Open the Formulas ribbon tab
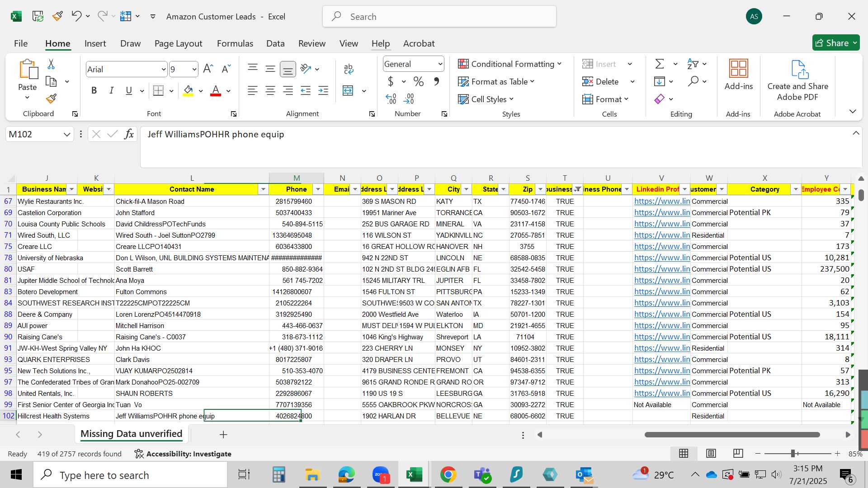Screen dimensions: 868x488 235,43
